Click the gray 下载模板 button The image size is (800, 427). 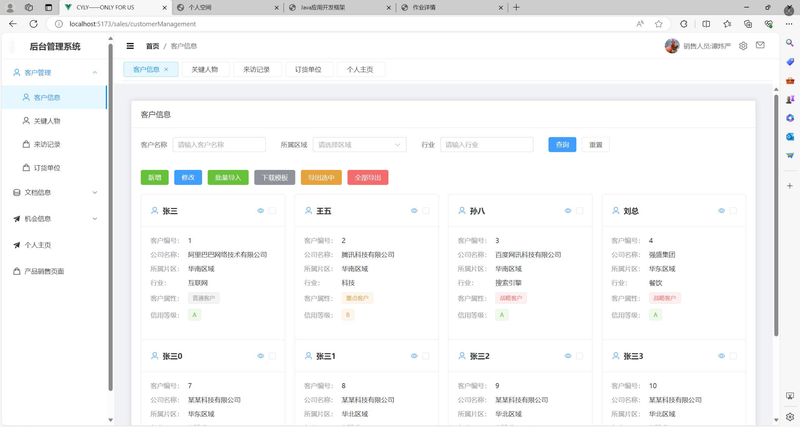274,178
